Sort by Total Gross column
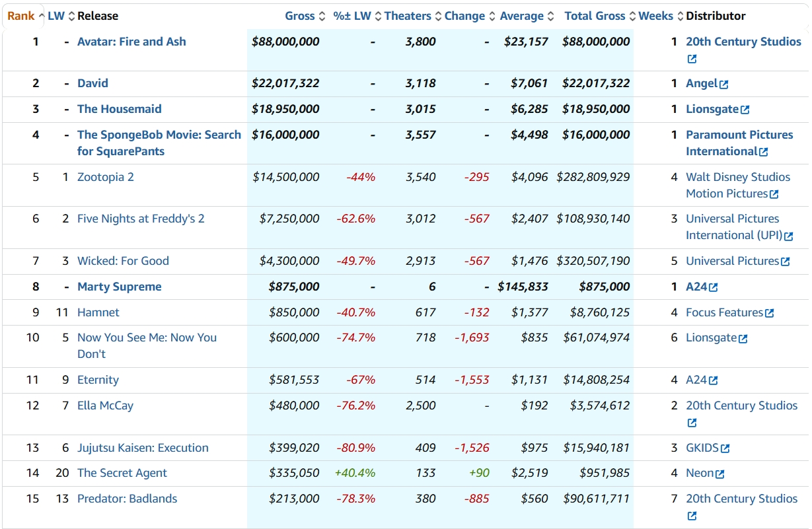Image resolution: width=812 pixels, height=529 pixels. 595,16
